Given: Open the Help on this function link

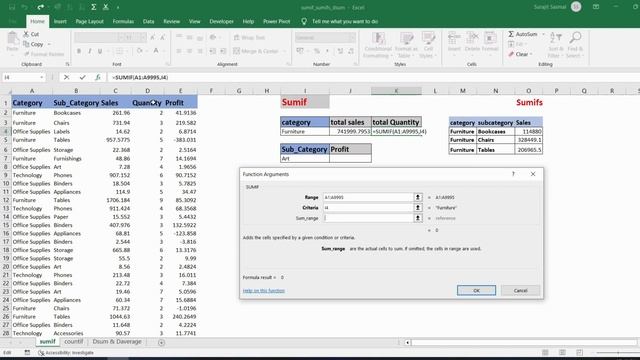Looking at the screenshot, I should 264,291.
